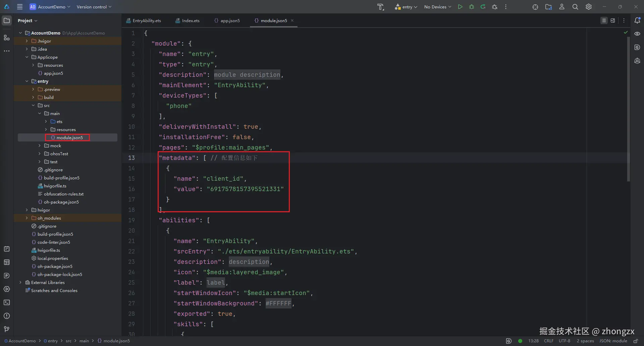Open the Terminal tool window
The image size is (644, 346).
point(7,302)
